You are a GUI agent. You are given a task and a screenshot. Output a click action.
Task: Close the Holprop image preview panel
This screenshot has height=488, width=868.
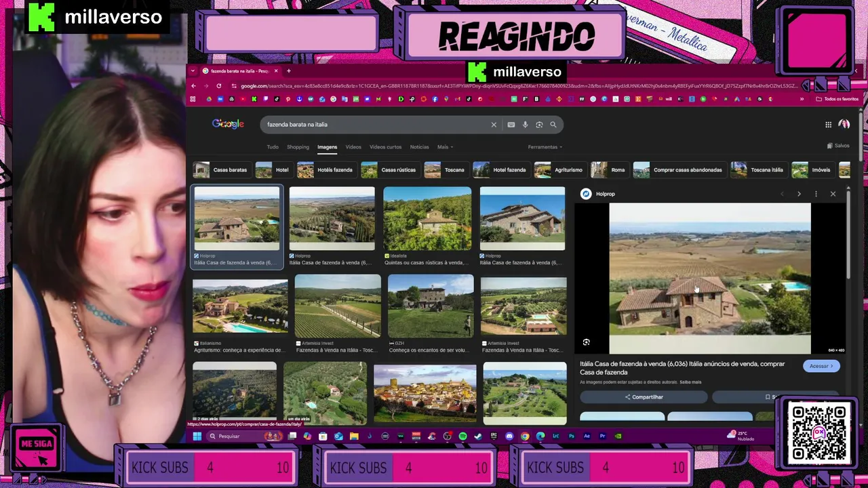tap(833, 194)
